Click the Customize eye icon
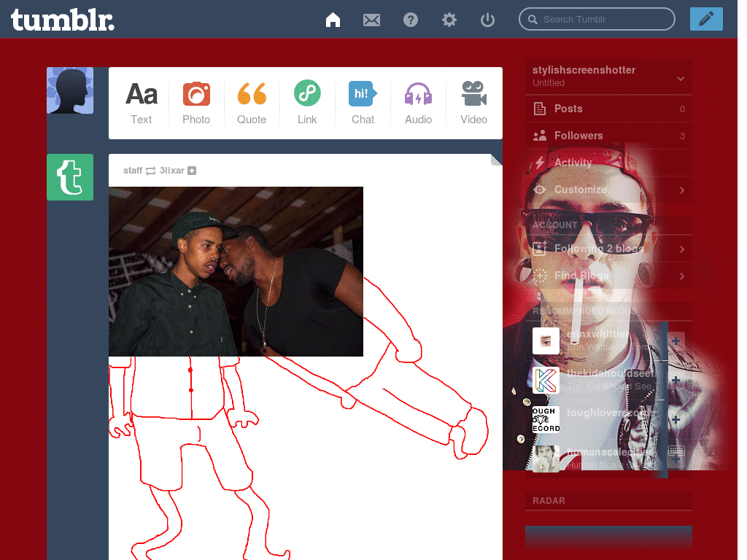The height and width of the screenshot is (560, 747). tap(539, 190)
